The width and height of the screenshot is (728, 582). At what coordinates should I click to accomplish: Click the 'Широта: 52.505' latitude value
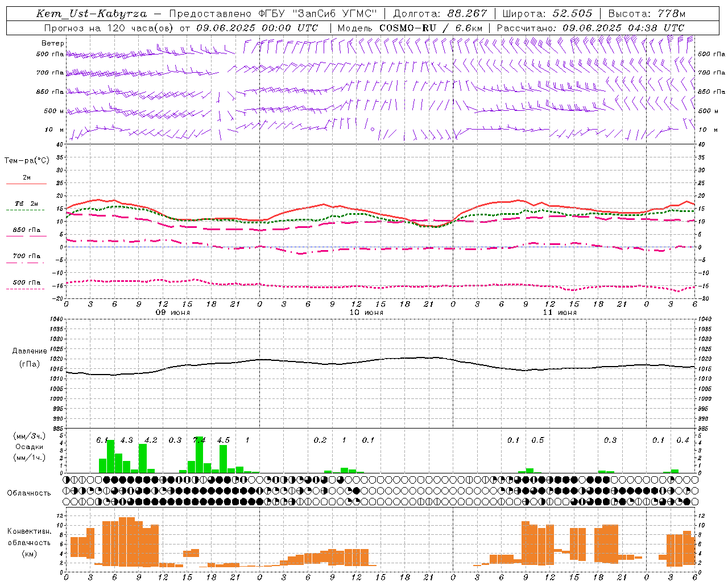pos(547,14)
